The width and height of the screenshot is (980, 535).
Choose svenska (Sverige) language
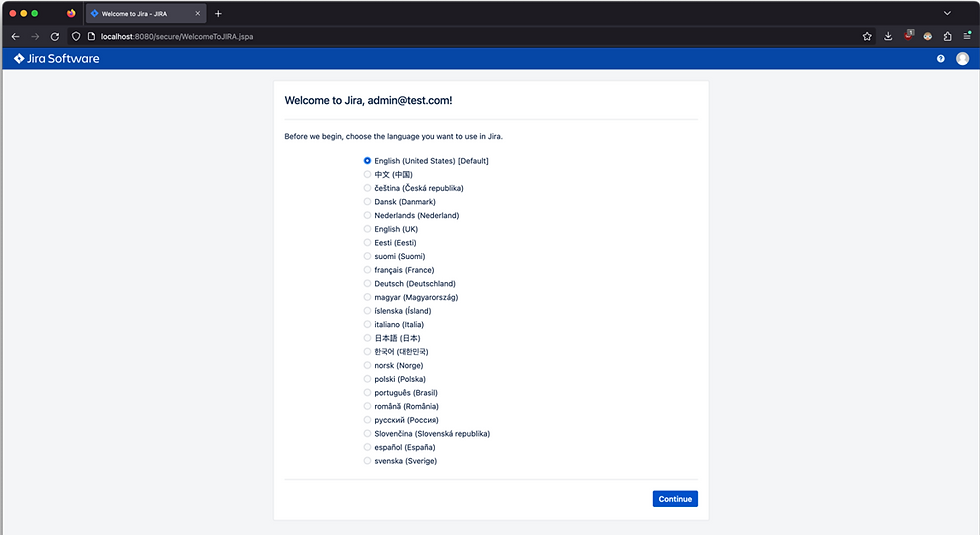(368, 461)
